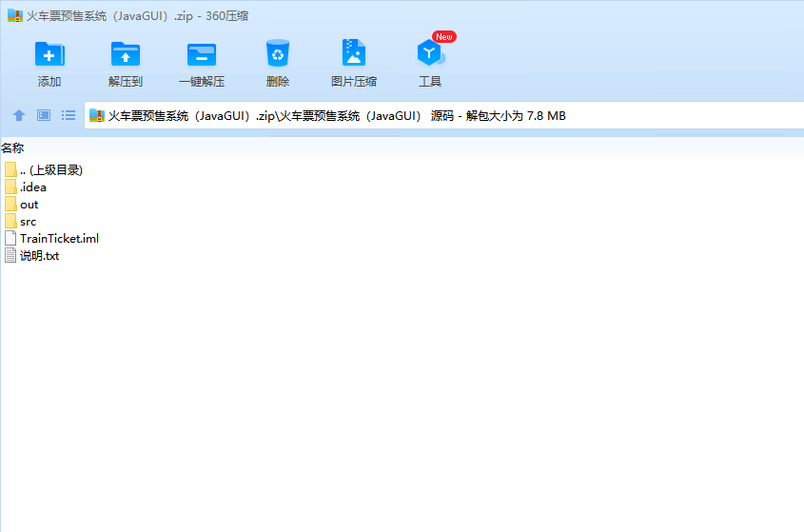Select the .. (上级目录) parent folder entry

point(44,169)
